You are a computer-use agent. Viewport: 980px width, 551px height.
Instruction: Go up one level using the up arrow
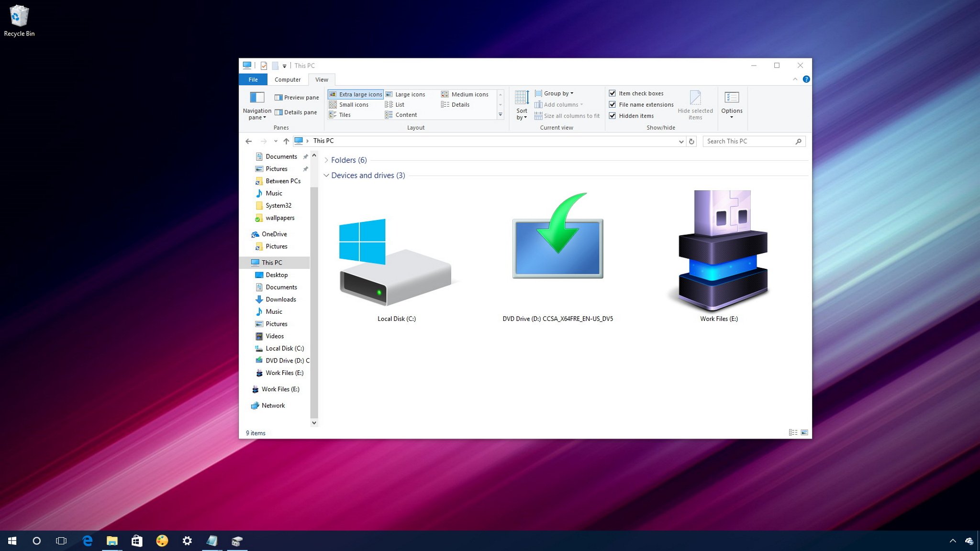pyautogui.click(x=286, y=141)
